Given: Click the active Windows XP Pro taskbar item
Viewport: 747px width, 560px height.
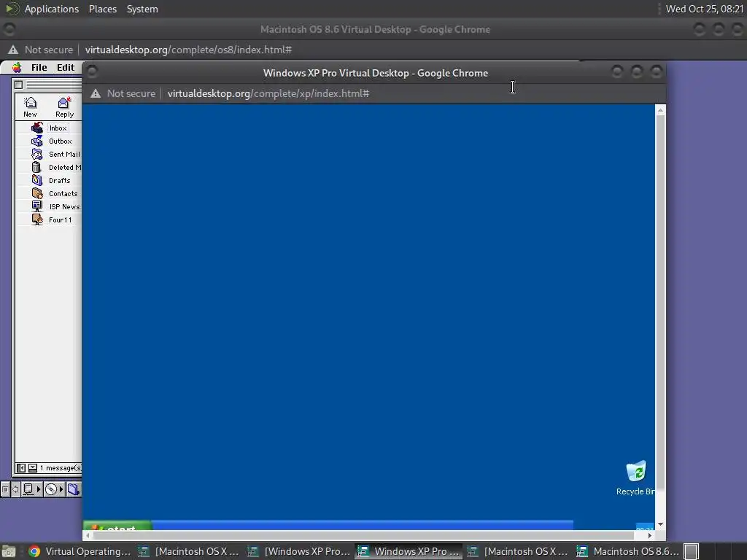Looking at the screenshot, I should [x=409, y=551].
